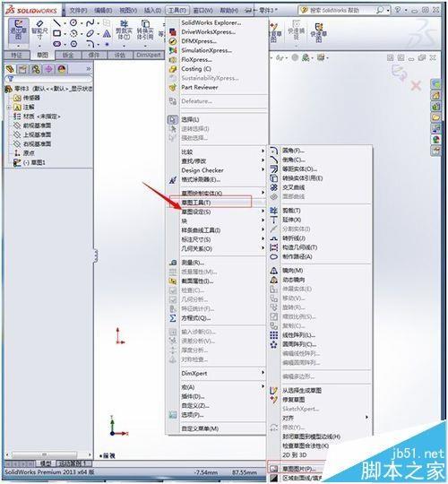Select the Sketch Fillet toolbar tool
The width and height of the screenshot is (448, 484).
pos(90,44)
